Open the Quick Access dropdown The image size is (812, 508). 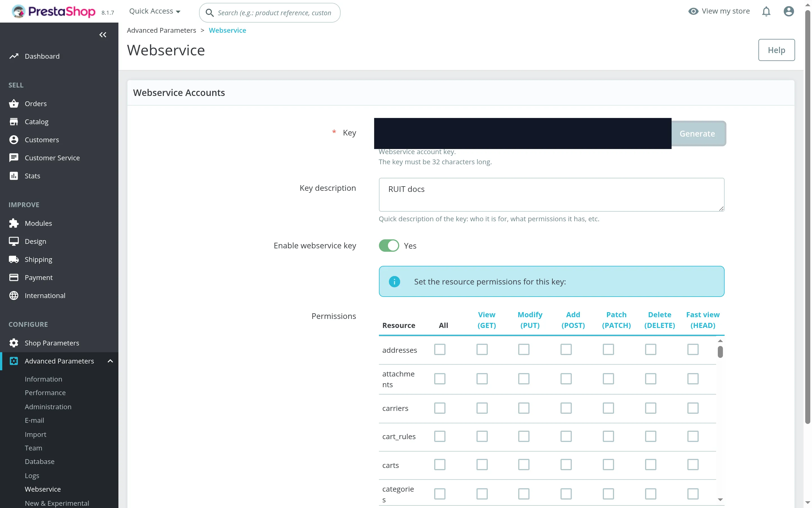pos(155,11)
